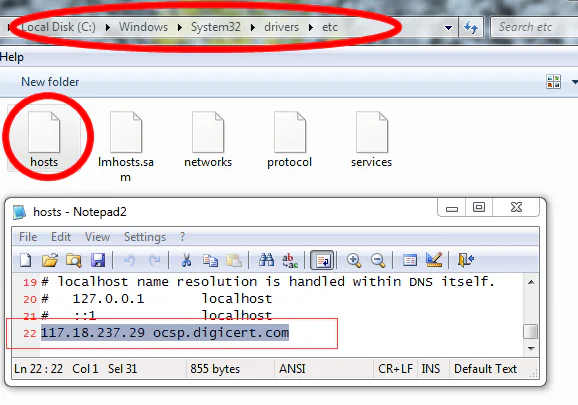The height and width of the screenshot is (405, 578).
Task: Click the Change your view icon
Action: pyautogui.click(x=554, y=81)
